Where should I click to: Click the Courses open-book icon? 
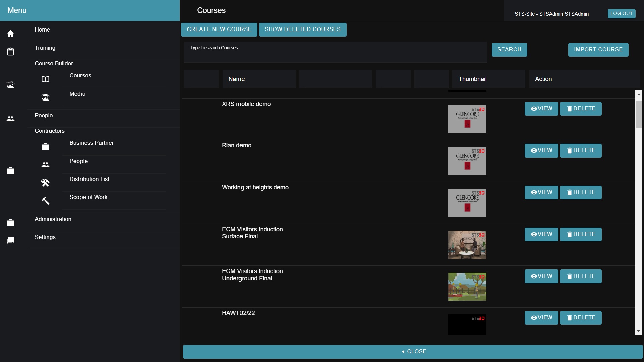45,79
